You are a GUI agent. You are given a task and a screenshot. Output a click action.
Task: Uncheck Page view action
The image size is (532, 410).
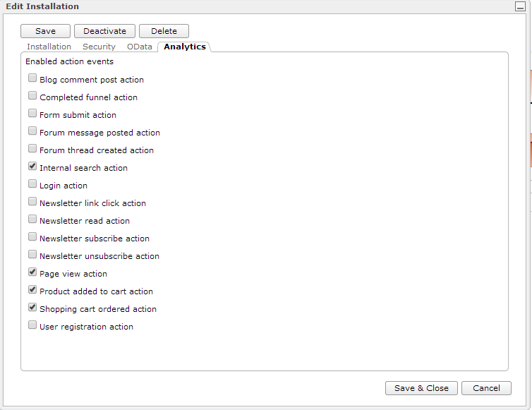tap(32, 272)
